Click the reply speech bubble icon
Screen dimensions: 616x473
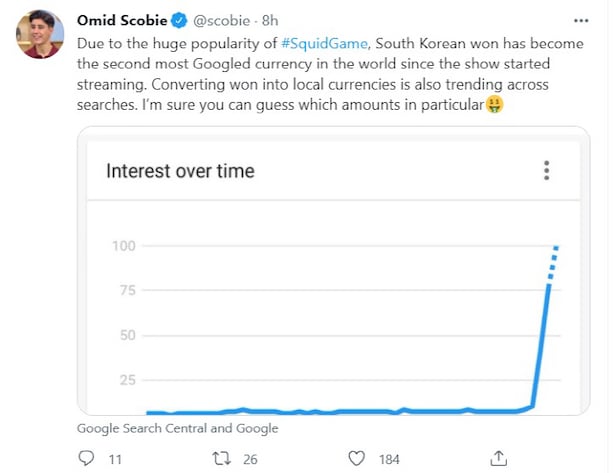coord(85,458)
